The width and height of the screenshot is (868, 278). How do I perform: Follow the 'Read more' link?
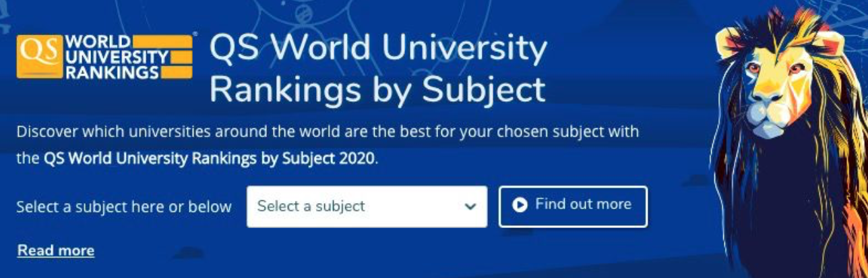click(x=56, y=251)
